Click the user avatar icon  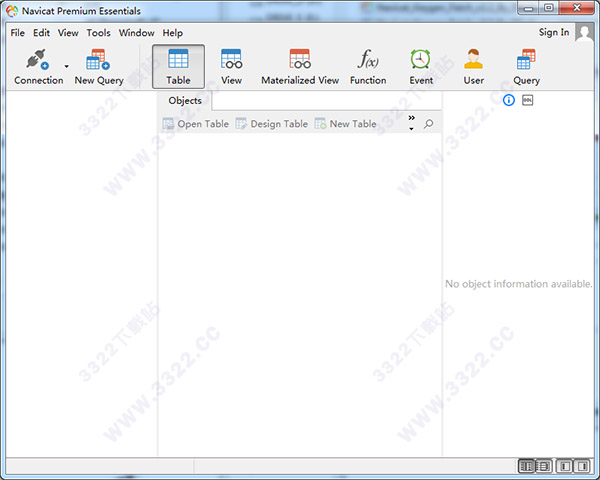pos(584,33)
